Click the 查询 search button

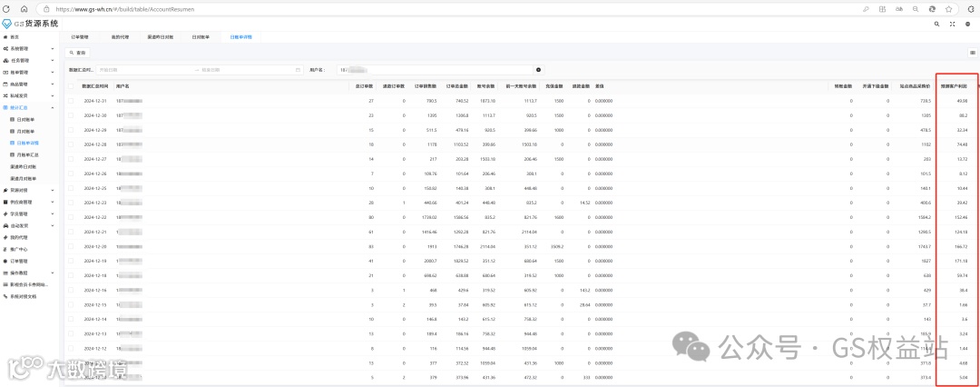(79, 53)
